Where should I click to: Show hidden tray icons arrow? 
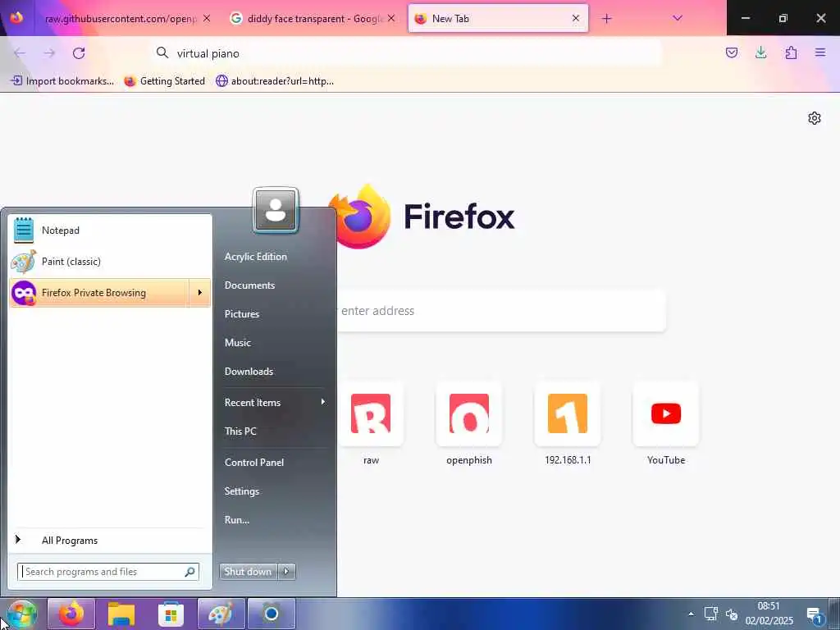[691, 614]
